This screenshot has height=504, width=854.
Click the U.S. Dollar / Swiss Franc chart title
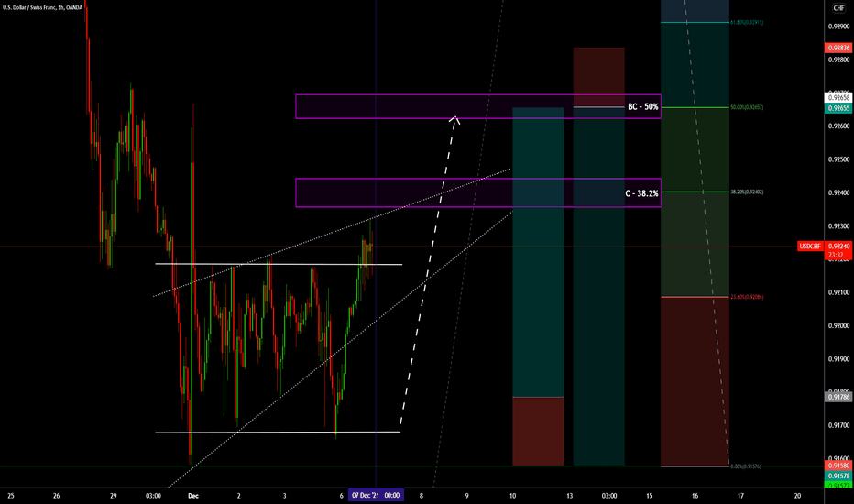[42, 7]
